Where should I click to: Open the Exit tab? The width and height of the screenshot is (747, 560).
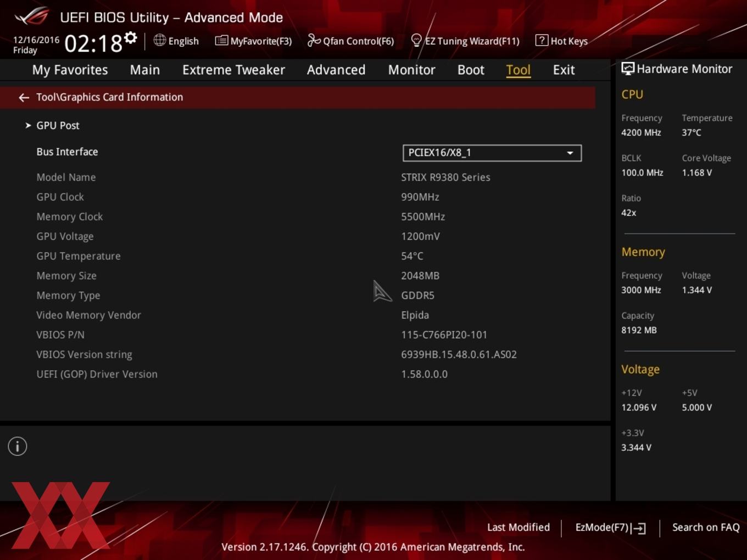[564, 70]
